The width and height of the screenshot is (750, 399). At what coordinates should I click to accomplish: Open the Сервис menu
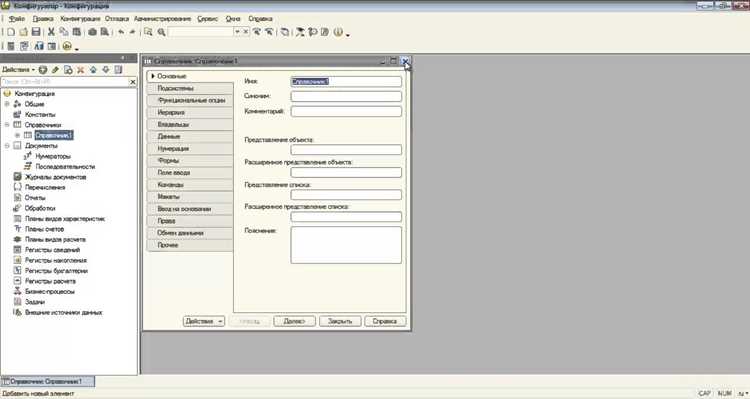tap(207, 19)
